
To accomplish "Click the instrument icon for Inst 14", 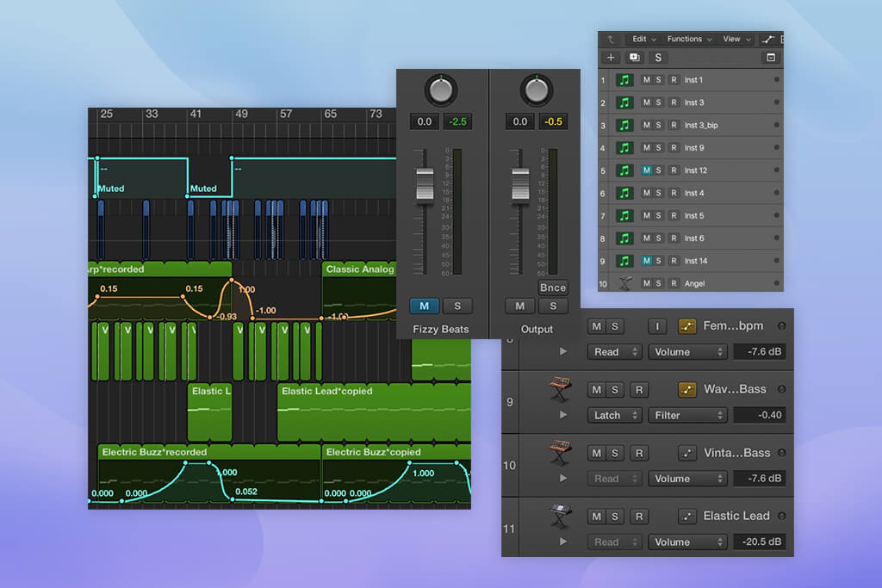I will (x=624, y=261).
